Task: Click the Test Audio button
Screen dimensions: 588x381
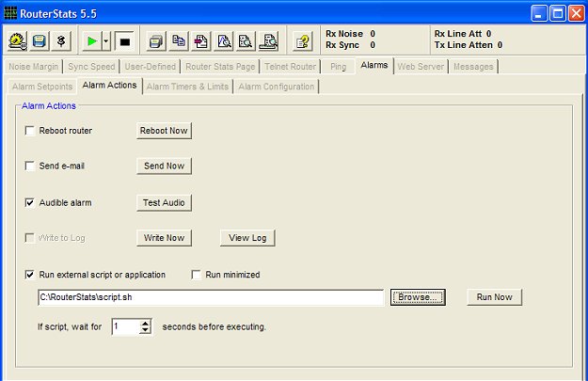Action: [x=165, y=202]
